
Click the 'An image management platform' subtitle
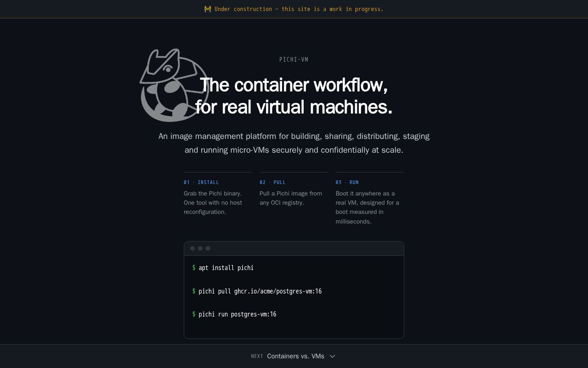[294, 143]
